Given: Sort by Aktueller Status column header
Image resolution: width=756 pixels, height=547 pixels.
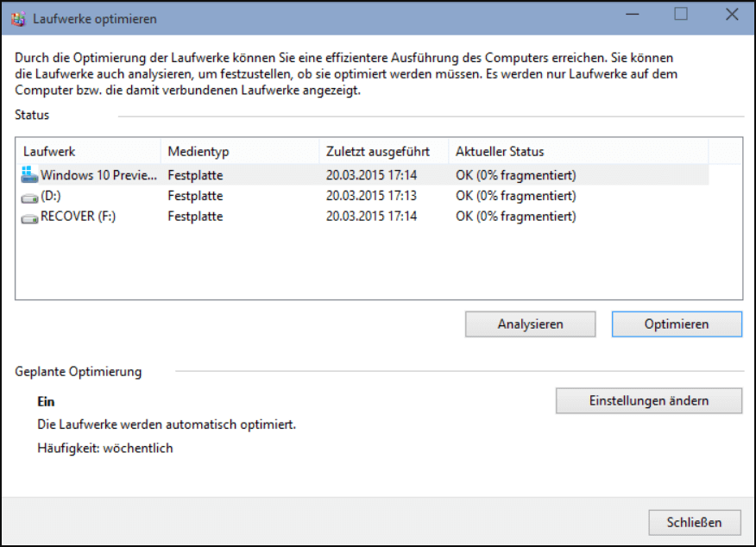Looking at the screenshot, I should tap(578, 151).
